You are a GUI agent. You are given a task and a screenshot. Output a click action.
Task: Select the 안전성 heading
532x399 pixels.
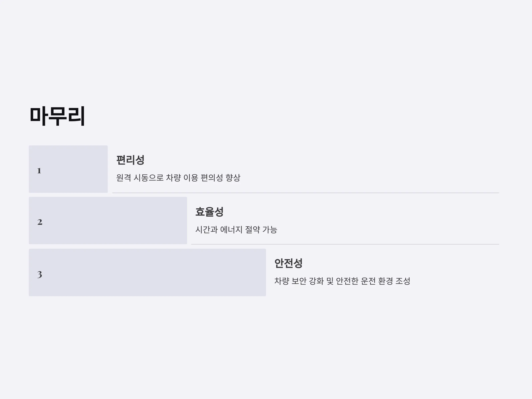click(288, 263)
